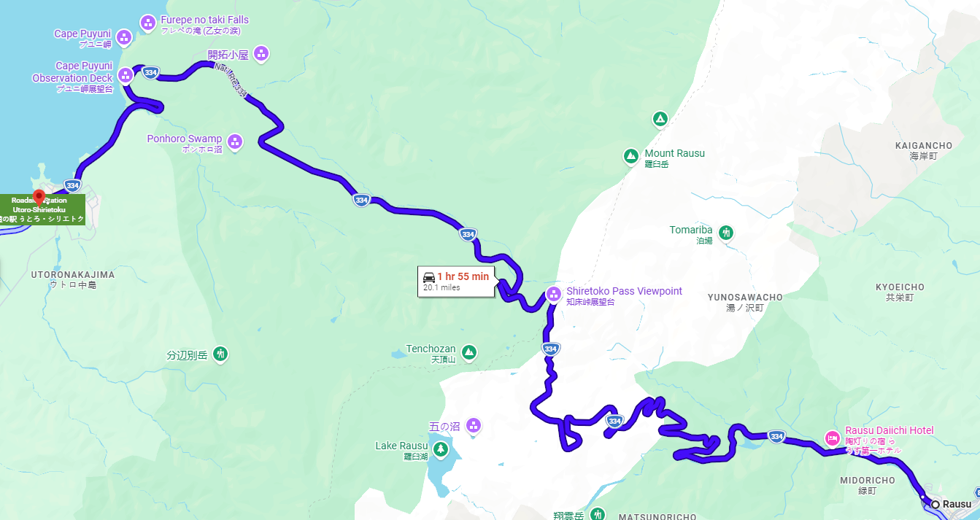Click the Mount Rausu mountain icon
The height and width of the screenshot is (520, 980).
coord(630,155)
